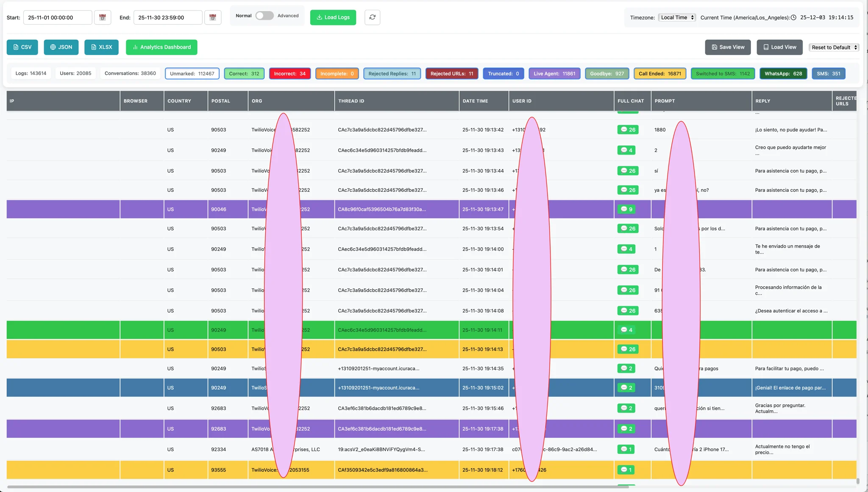Open full chat in blue 19:15:02 row
This screenshot has height=492, width=868.
tap(626, 388)
